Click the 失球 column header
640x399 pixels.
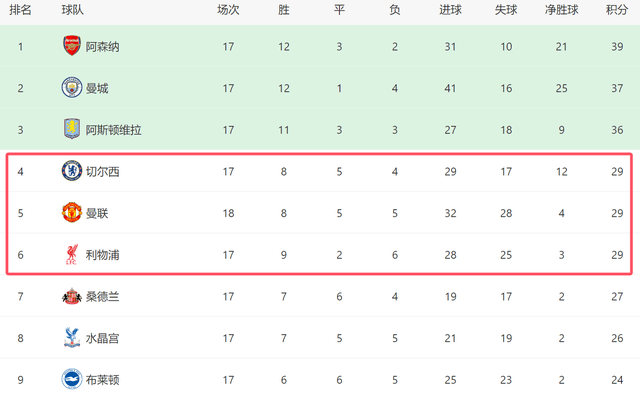(506, 10)
